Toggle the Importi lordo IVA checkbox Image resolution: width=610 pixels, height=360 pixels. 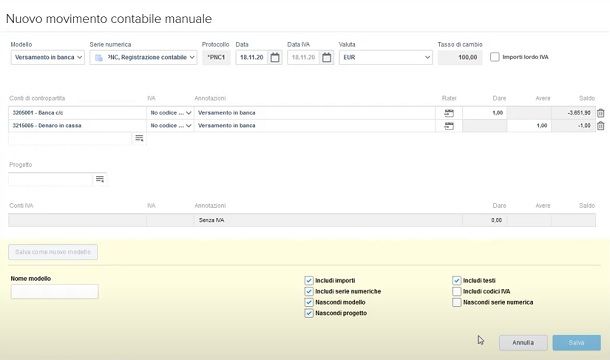[x=494, y=57]
